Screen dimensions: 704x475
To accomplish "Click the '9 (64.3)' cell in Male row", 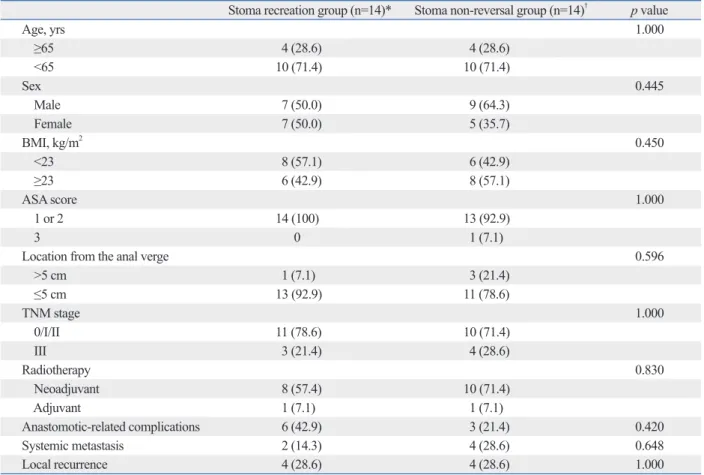I will point(489,105).
